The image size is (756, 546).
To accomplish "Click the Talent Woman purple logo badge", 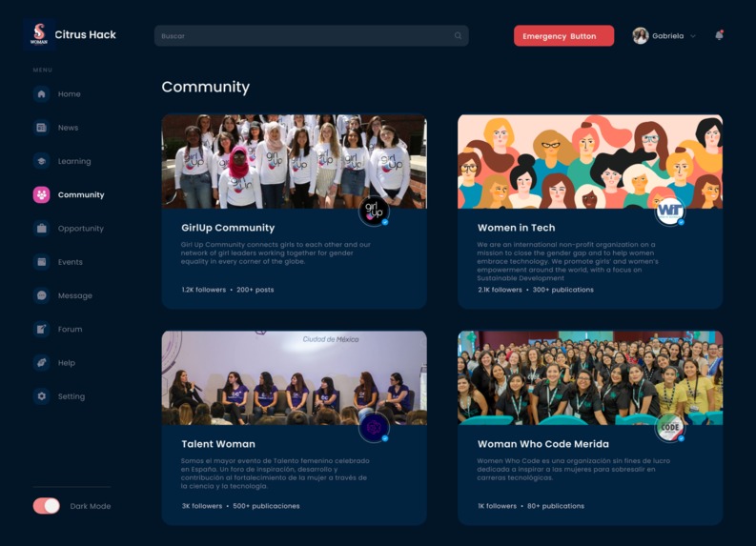I will coord(374,428).
